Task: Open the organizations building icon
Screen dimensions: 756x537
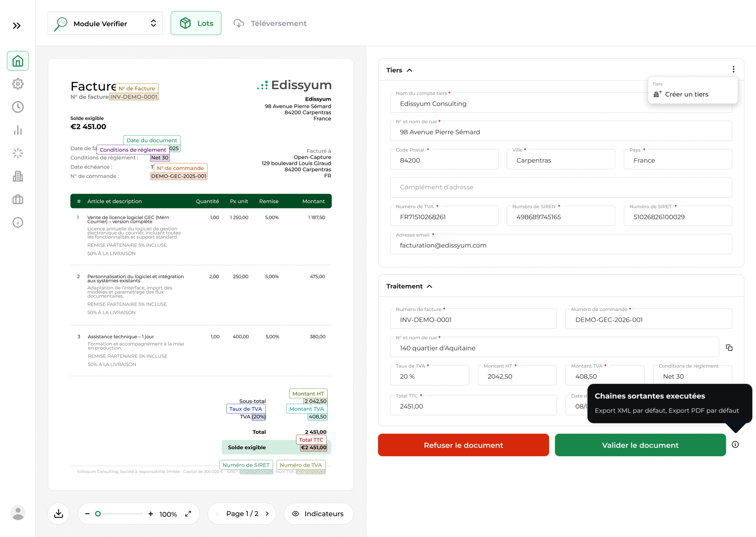Action: [x=17, y=176]
